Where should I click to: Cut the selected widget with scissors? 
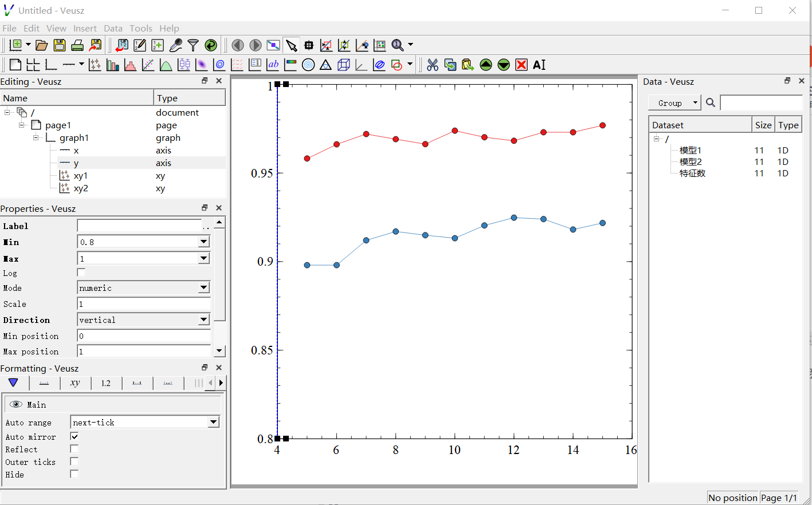[433, 65]
